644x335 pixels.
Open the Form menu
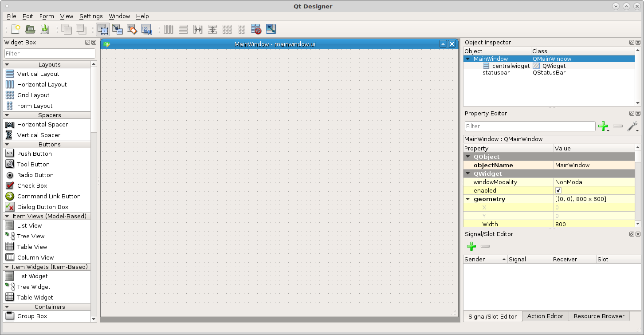(x=47, y=16)
